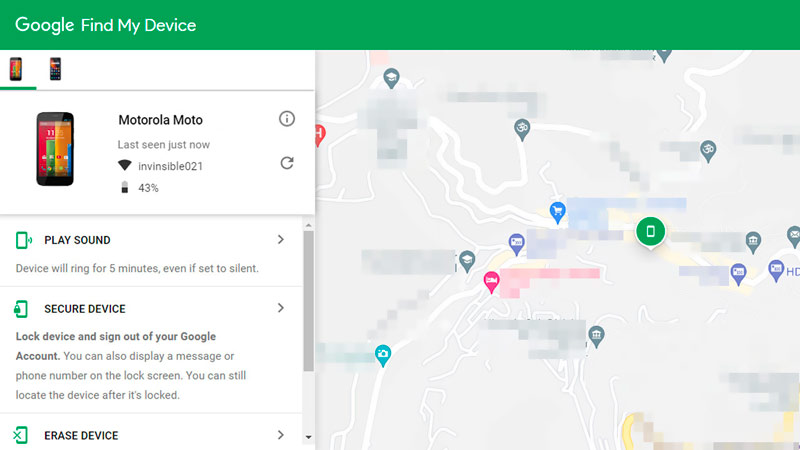Viewport: 800px width, 450px height.
Task: Click the SECURE DEVICE option
Action: tap(84, 309)
